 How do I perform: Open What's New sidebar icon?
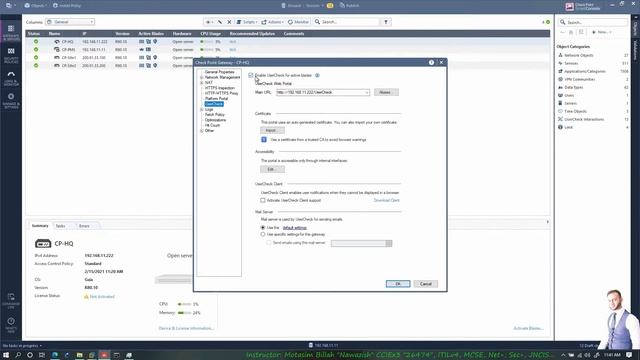click(x=11, y=324)
